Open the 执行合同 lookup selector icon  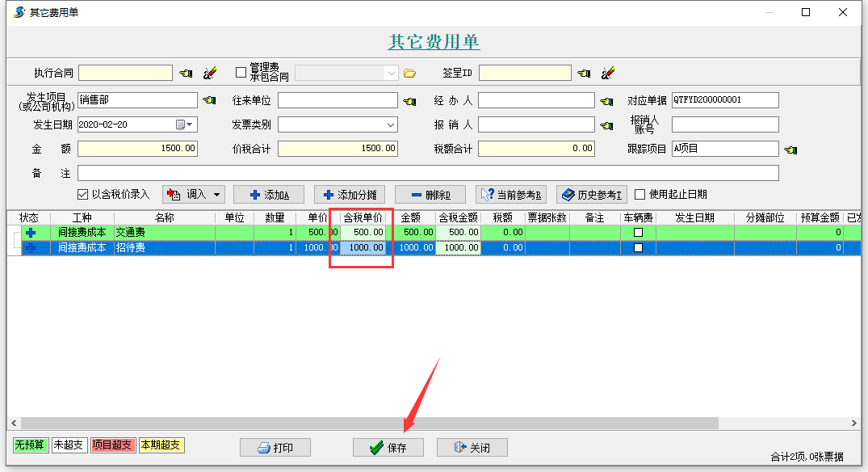coord(184,72)
